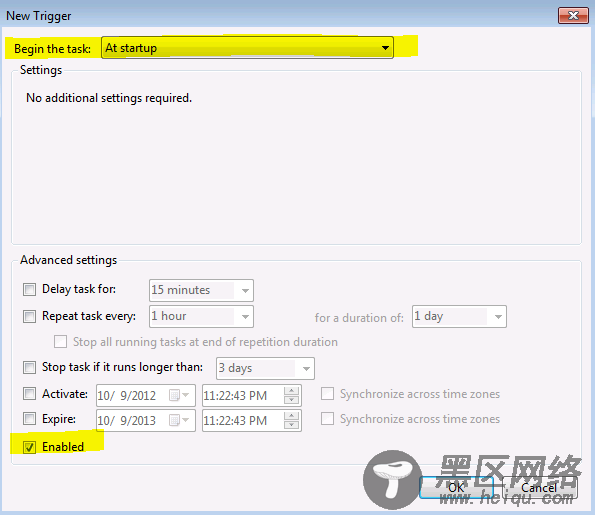
Task: Toggle the Repeat task every checkbox
Action: pos(29,316)
